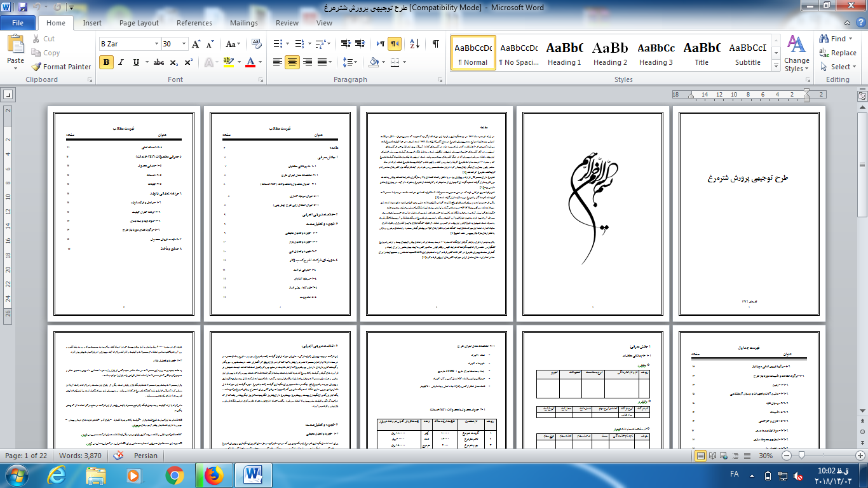Open the font name dropdown B Zar
Image resolution: width=868 pixels, height=488 pixels.
pyautogui.click(x=156, y=44)
